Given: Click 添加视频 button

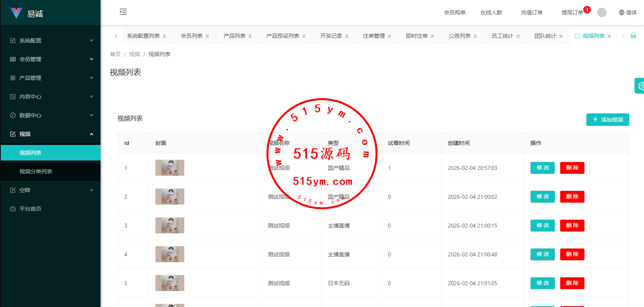Looking at the screenshot, I should [607, 120].
